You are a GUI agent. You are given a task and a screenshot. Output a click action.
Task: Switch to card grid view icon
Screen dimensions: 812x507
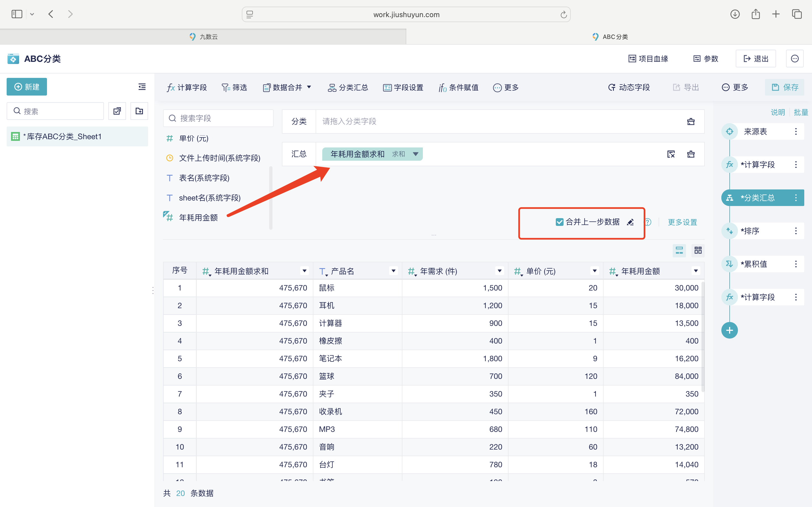pos(698,250)
